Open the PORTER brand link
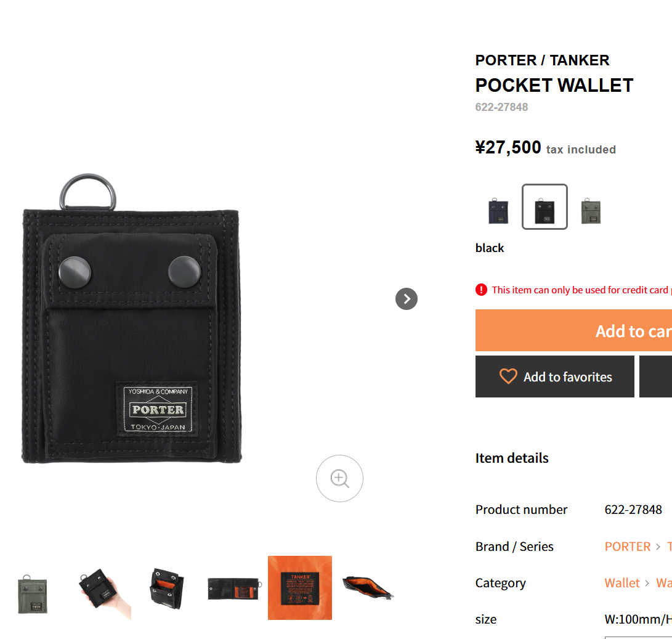Screen dimensions: 672x639 pyautogui.click(x=628, y=547)
